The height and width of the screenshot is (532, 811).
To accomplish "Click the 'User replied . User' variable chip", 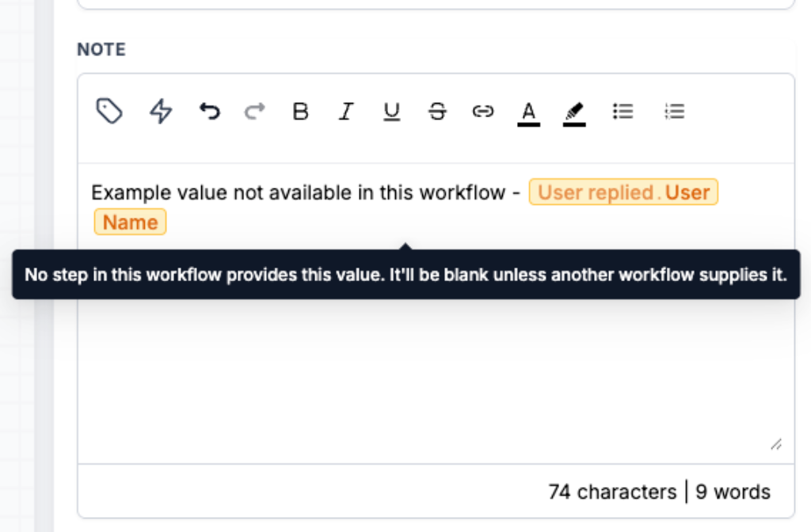I will coord(623,192).
